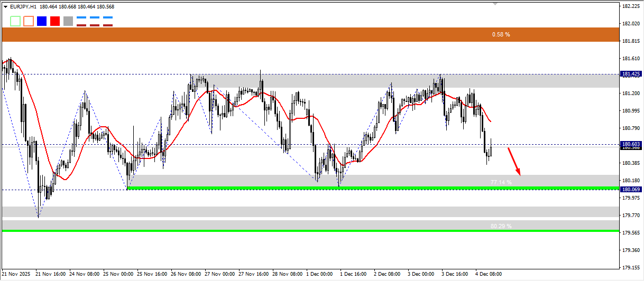Screen dimensions: 644x281
Task: Click the 181.200 price scale value
Action: [x=631, y=93]
